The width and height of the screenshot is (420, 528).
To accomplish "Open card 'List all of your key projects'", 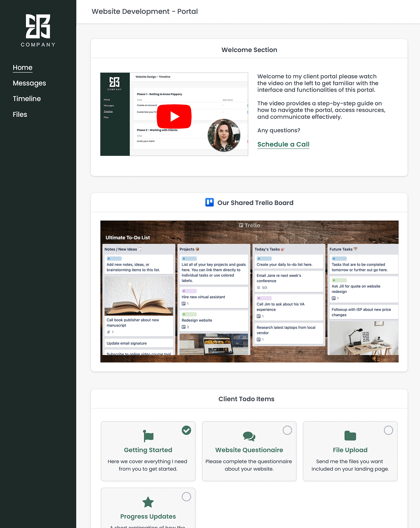I will 214,270.
